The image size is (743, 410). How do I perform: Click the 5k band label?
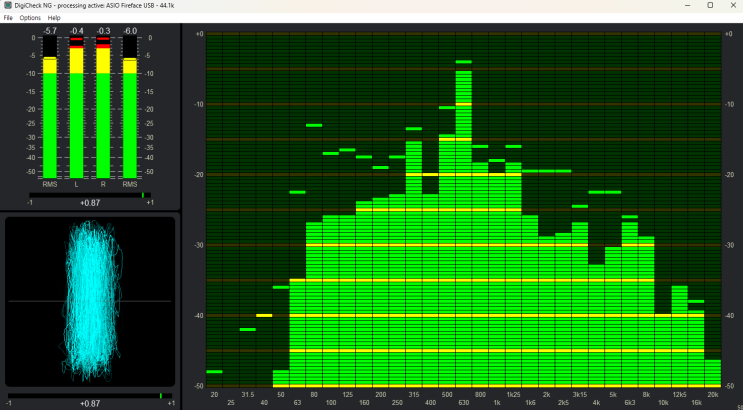[613, 395]
